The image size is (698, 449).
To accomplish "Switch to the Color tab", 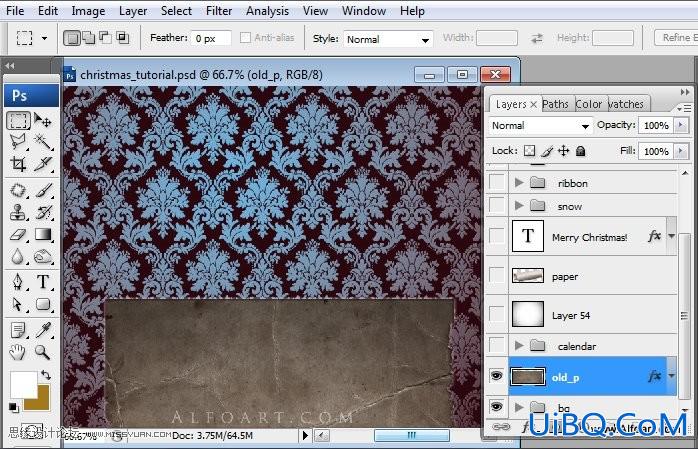I will (x=588, y=104).
